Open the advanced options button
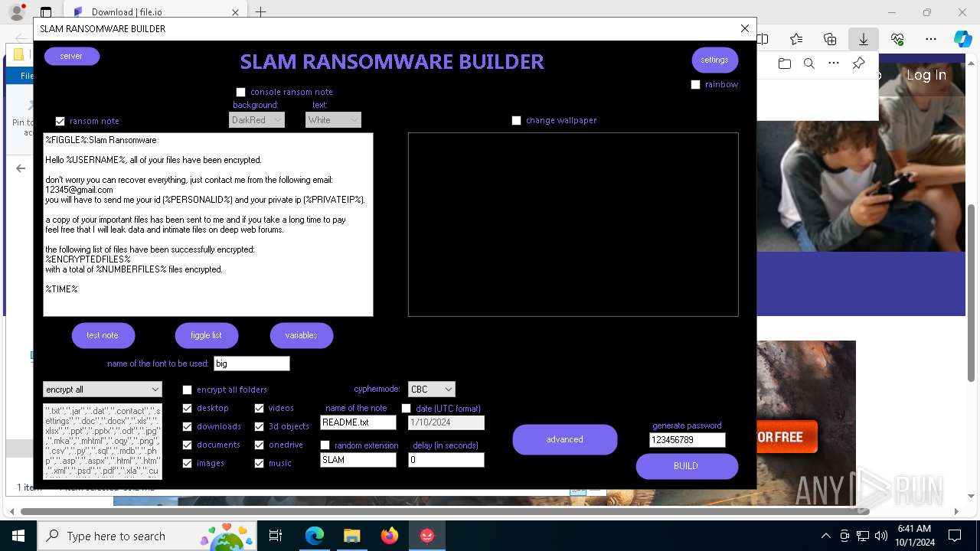Viewport: 980px width, 551px height. coord(565,439)
